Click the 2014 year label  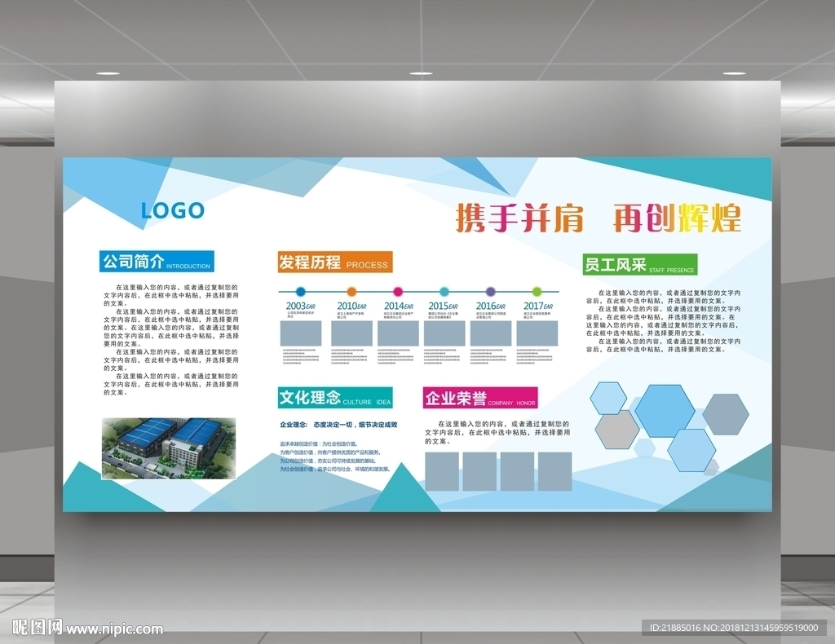[398, 306]
